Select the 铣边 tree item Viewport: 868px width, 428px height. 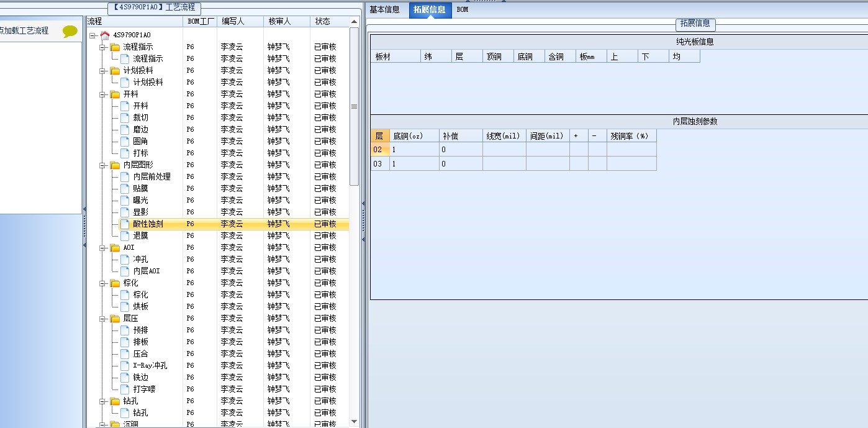(141, 378)
